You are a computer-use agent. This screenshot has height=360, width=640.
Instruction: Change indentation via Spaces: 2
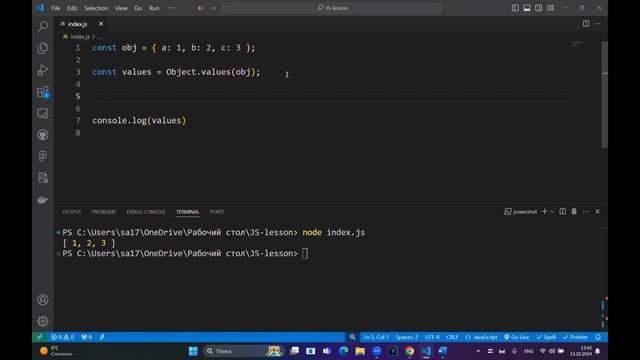[x=407, y=337]
